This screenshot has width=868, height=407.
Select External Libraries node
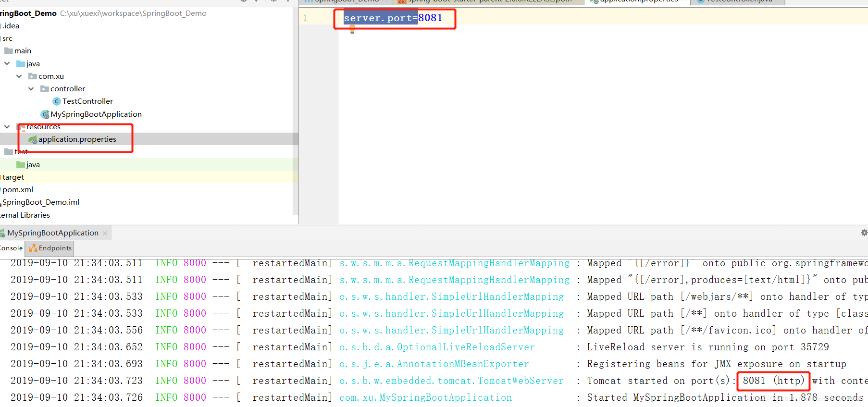[x=25, y=215]
